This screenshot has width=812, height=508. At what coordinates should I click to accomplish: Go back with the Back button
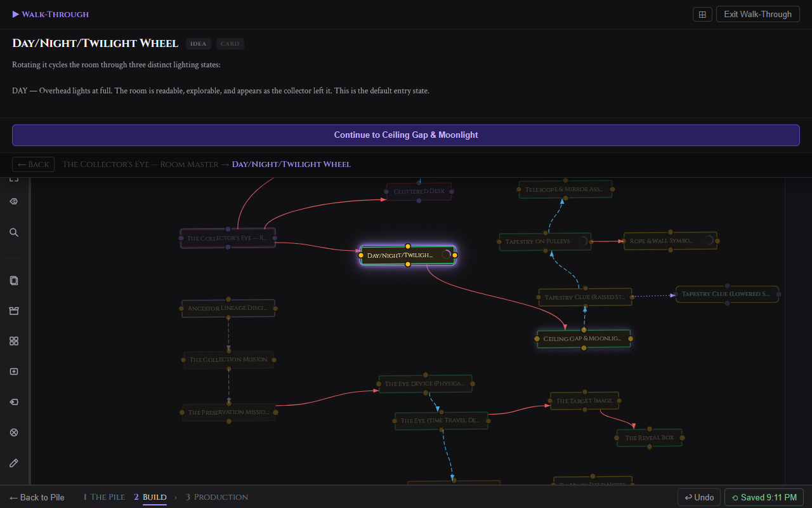[34, 164]
